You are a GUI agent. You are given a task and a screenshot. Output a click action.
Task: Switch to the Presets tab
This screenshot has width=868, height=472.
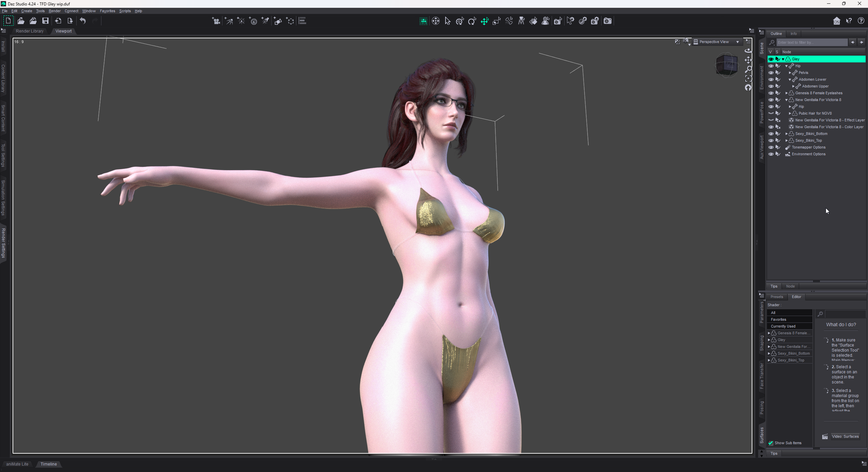tap(777, 297)
